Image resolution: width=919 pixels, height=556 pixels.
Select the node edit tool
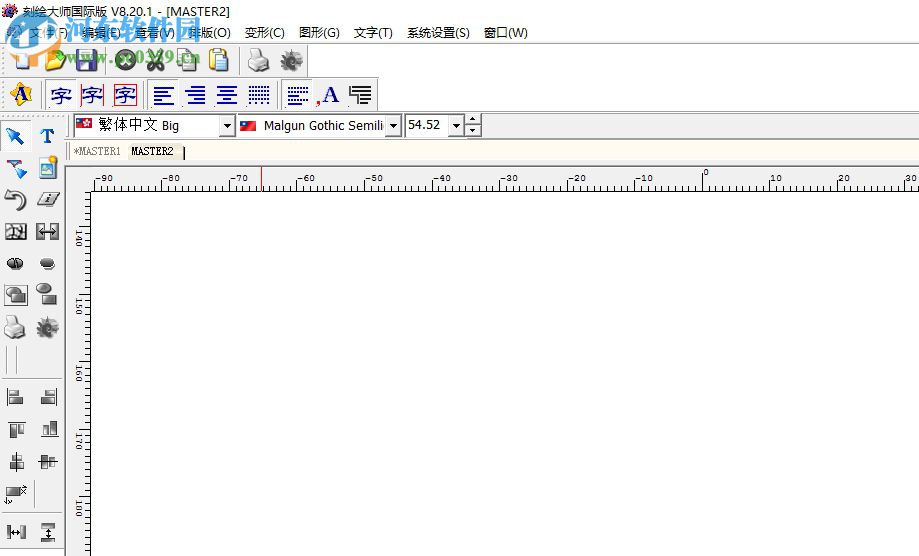coord(16,169)
